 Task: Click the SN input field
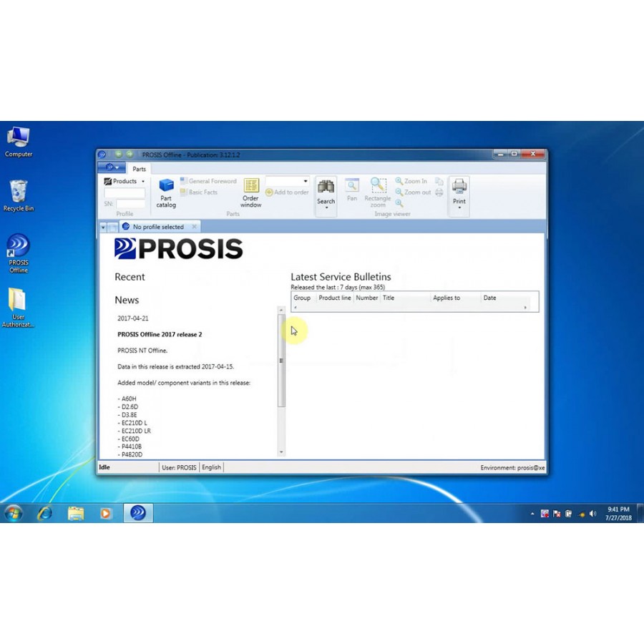[131, 204]
